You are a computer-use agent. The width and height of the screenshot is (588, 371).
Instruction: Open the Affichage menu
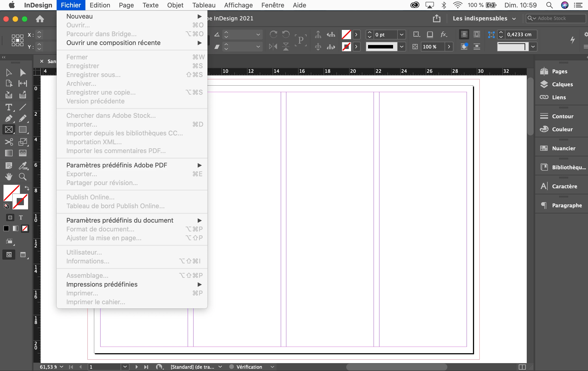[x=238, y=5]
